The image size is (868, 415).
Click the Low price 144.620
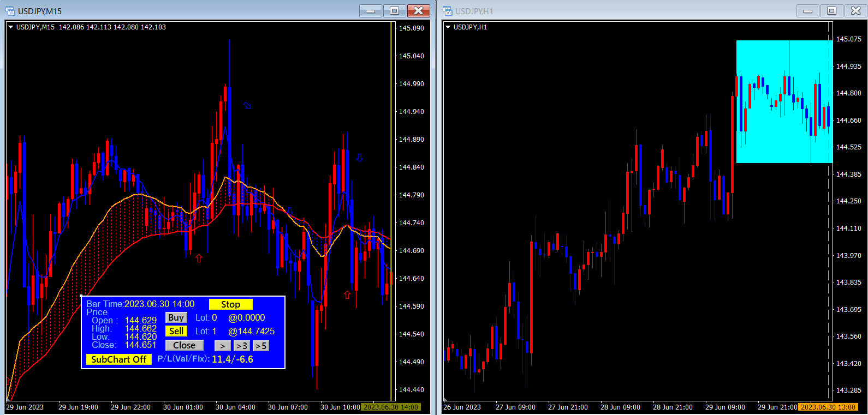(x=141, y=336)
